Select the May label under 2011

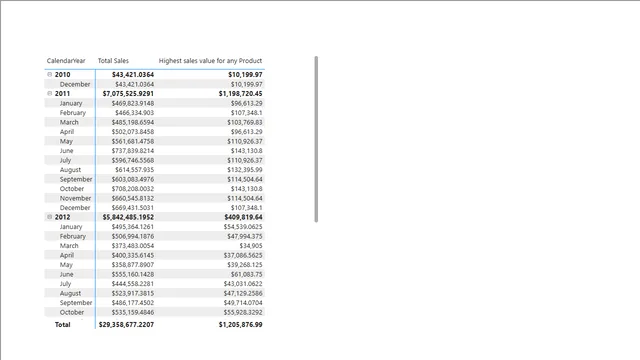click(x=66, y=141)
